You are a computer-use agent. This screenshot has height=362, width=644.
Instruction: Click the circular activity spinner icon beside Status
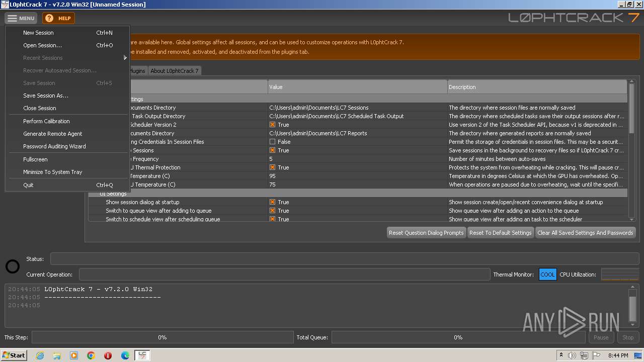click(x=13, y=266)
